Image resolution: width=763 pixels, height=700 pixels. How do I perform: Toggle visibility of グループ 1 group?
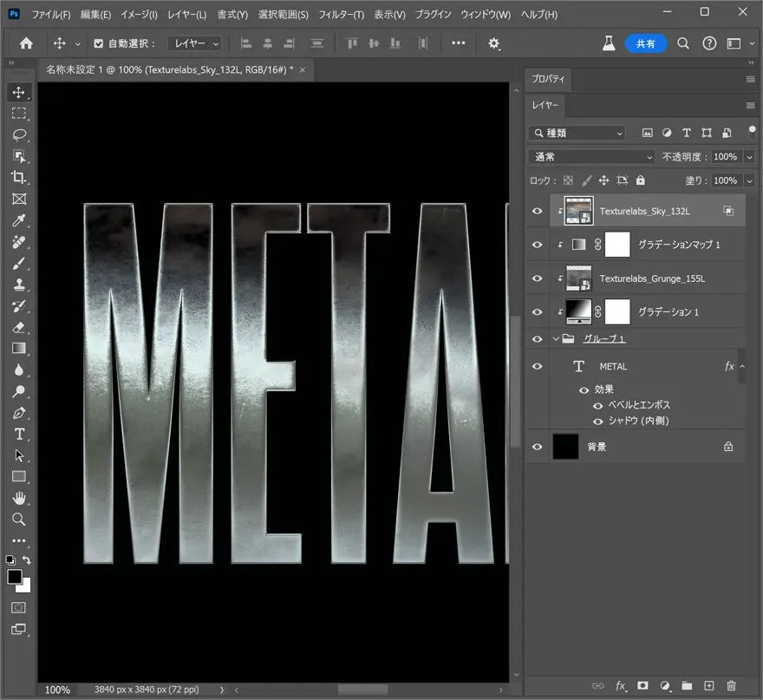(538, 339)
